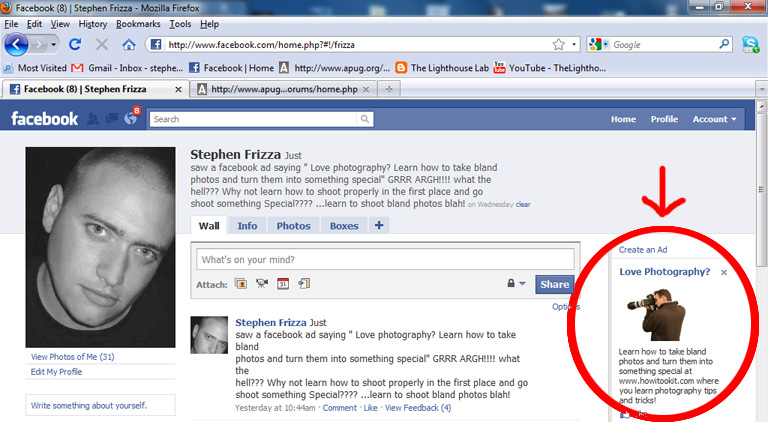This screenshot has width=768, height=422.
Task: Open the privacy lock dropdown
Action: tap(516, 283)
